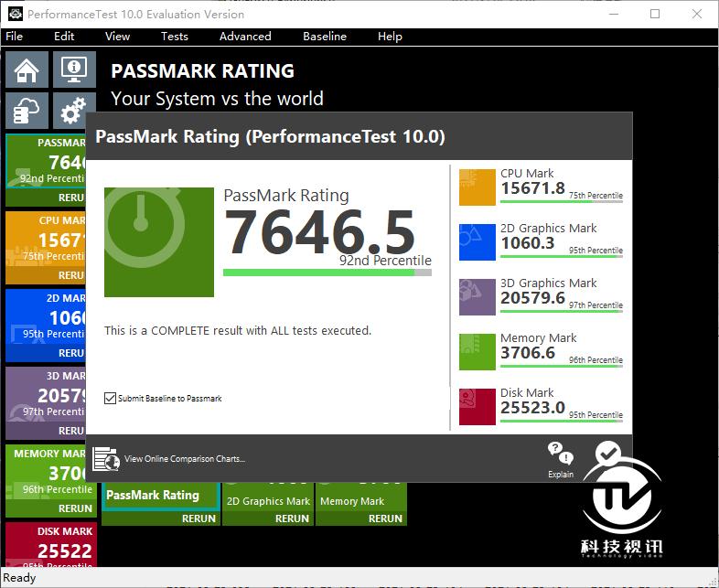This screenshot has height=588, width=719.
Task: Click the Ready status bar text
Action: click(x=19, y=577)
